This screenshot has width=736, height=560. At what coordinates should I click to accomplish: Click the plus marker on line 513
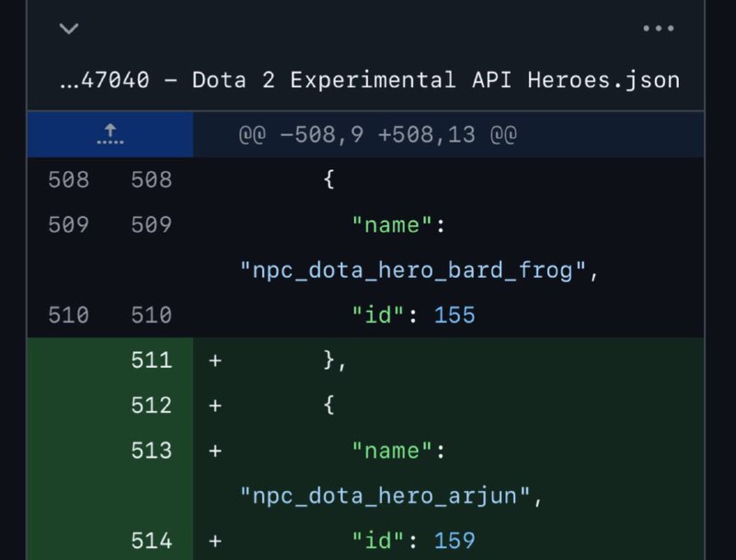click(x=215, y=451)
